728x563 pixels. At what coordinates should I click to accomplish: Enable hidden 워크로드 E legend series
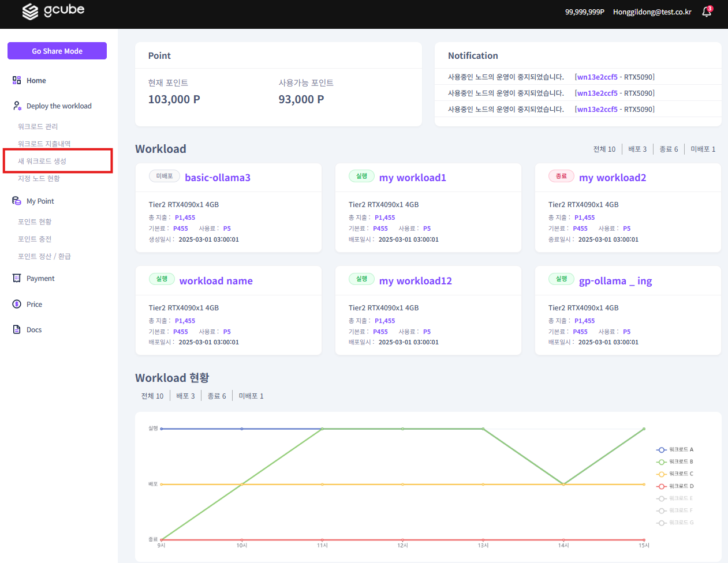point(675,498)
